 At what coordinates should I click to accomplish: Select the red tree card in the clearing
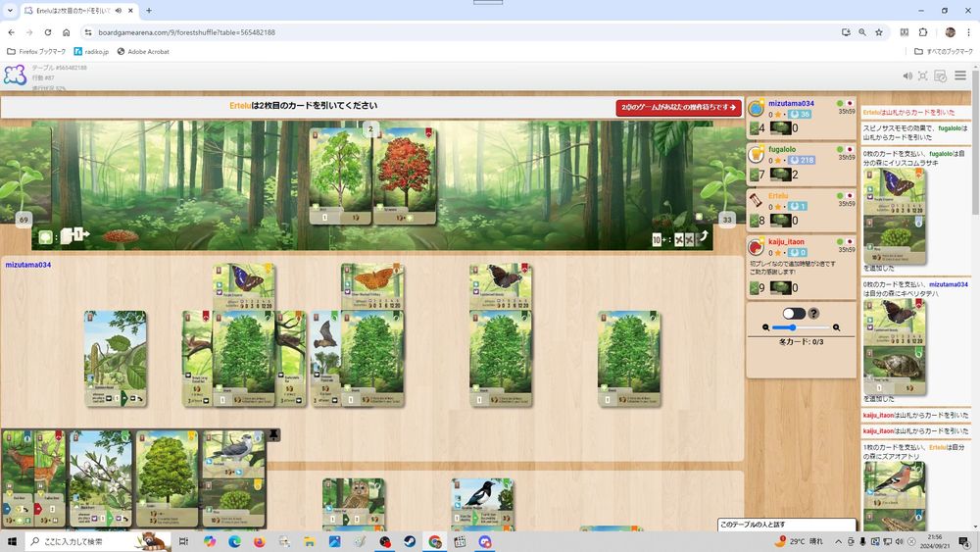(405, 176)
